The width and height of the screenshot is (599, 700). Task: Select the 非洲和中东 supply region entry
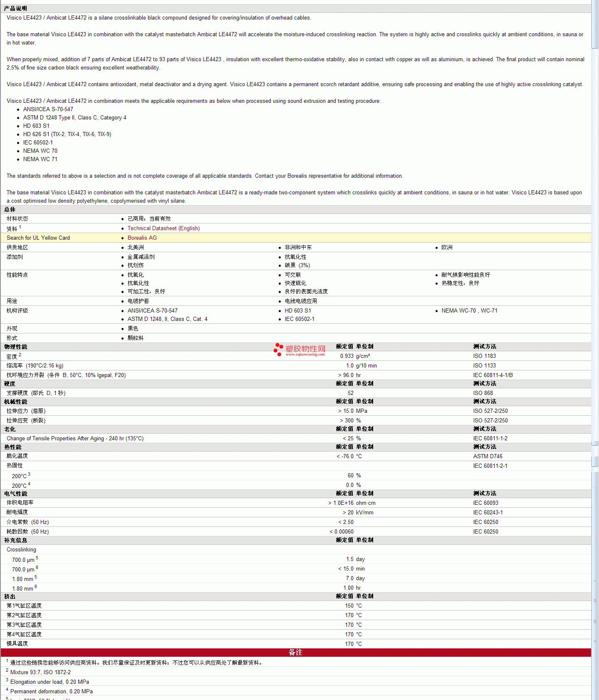click(x=298, y=247)
